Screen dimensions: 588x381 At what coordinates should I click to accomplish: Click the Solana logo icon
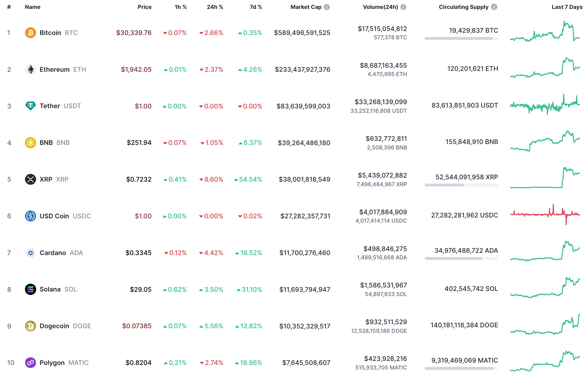31,289
